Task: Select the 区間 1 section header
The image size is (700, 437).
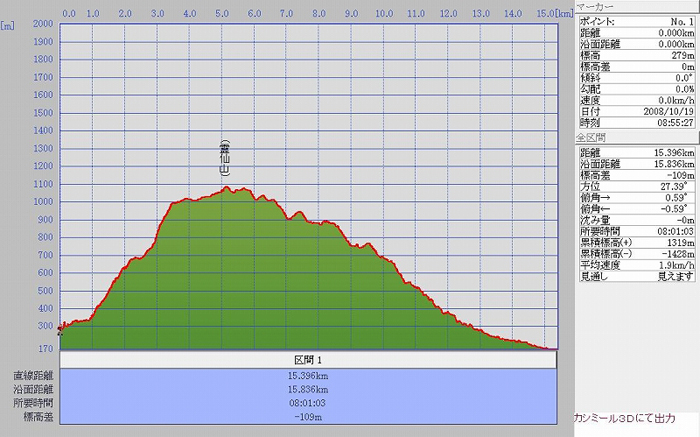Action: [x=307, y=359]
